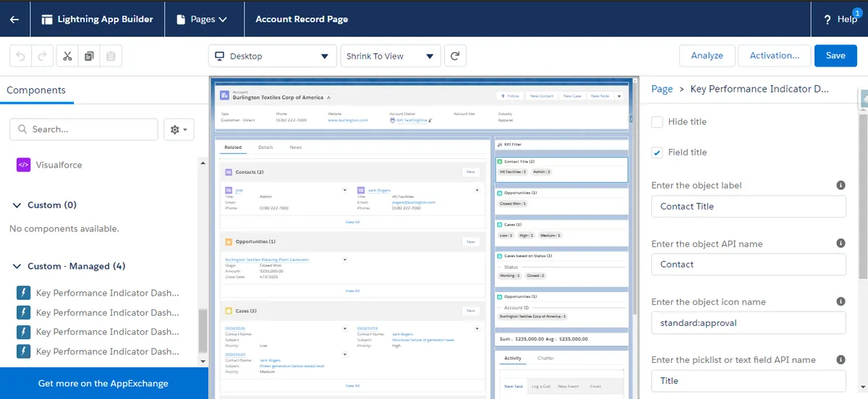Click the Cases (3) related list icon
The width and height of the screenshot is (868, 399).
click(229, 311)
